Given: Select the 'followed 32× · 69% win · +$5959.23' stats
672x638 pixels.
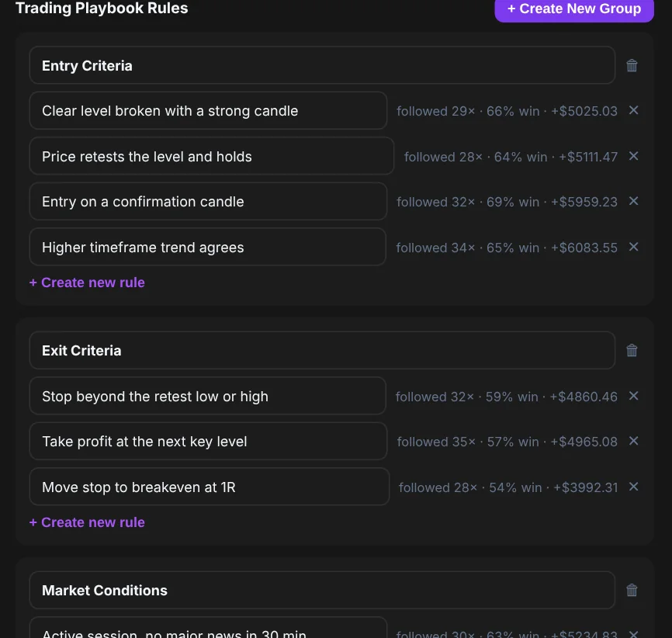Looking at the screenshot, I should pos(507,202).
